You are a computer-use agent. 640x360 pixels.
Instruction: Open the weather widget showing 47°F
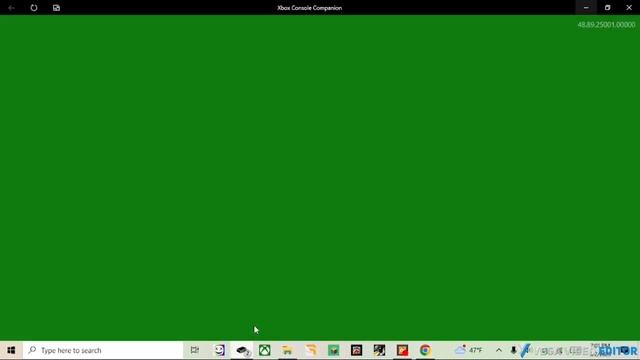coord(469,350)
